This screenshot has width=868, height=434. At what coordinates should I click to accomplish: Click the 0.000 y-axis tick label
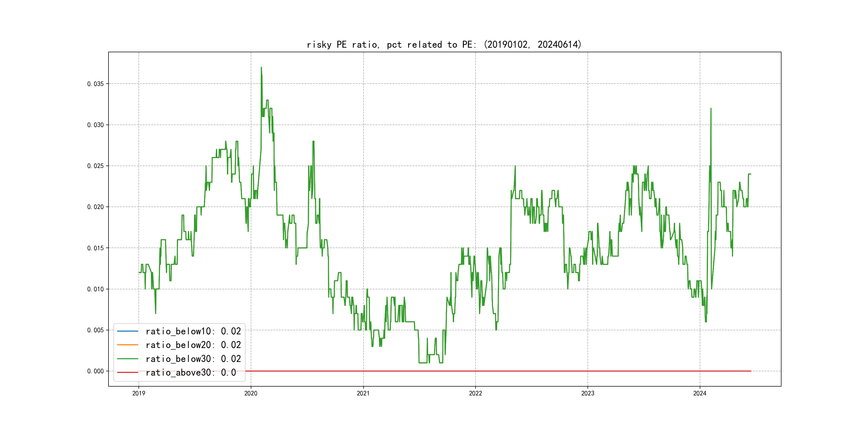95,371
